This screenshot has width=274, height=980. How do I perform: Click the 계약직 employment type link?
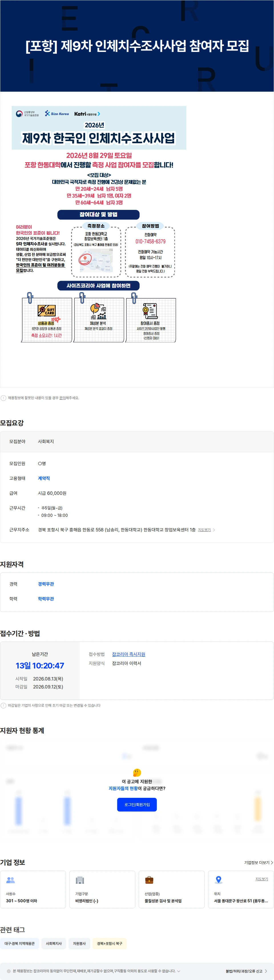(x=44, y=478)
